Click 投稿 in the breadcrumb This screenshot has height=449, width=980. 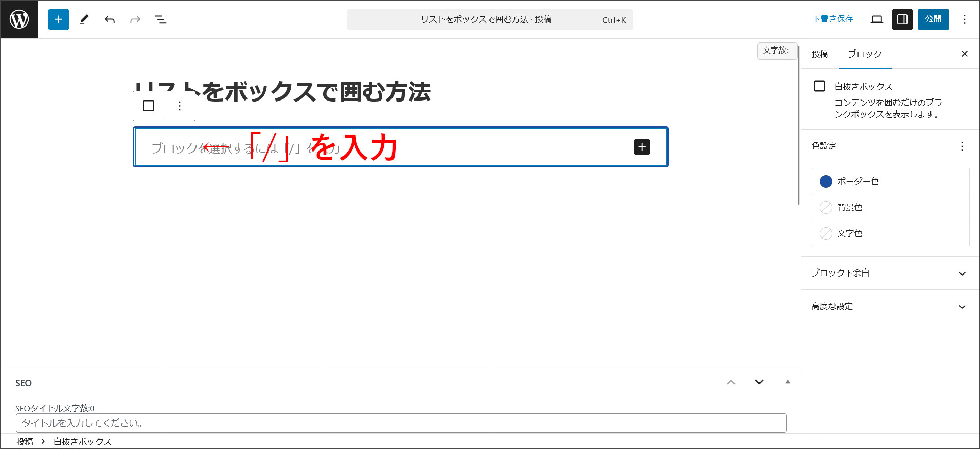click(x=24, y=442)
